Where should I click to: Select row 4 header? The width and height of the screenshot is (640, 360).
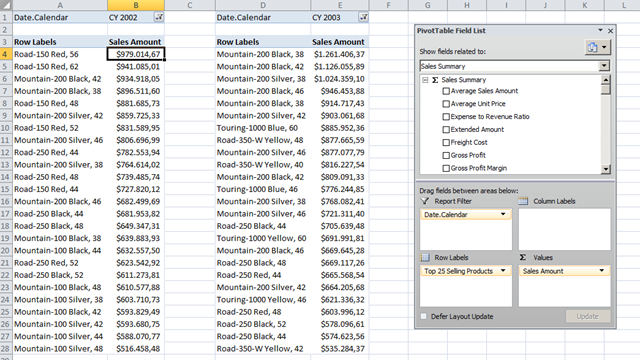[x=6, y=54]
